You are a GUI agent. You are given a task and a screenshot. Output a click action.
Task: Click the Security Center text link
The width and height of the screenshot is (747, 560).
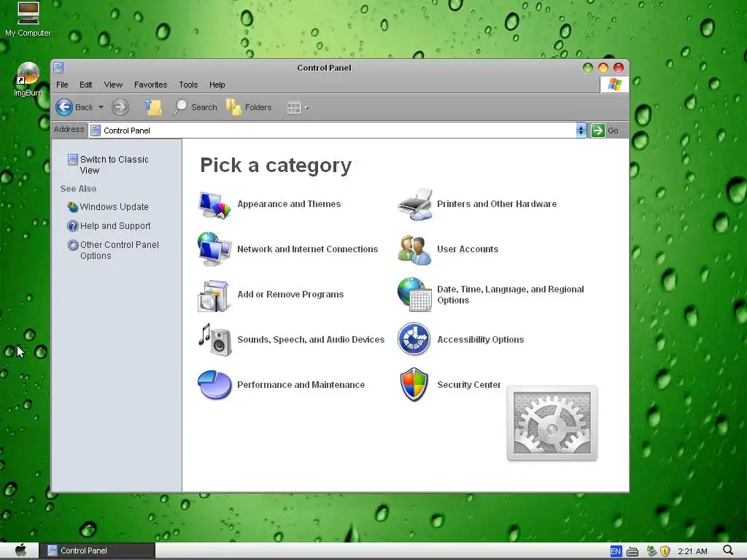469,385
